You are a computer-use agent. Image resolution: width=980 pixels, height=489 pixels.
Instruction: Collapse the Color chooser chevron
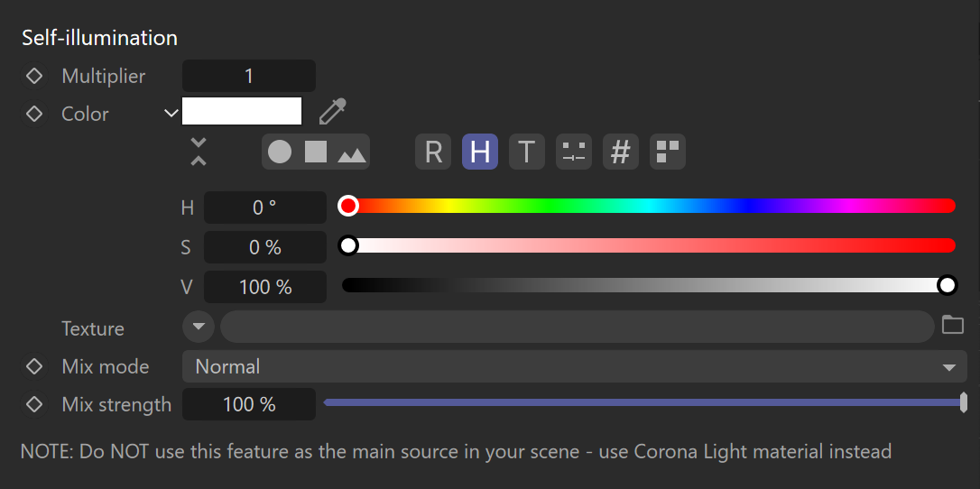[171, 114]
